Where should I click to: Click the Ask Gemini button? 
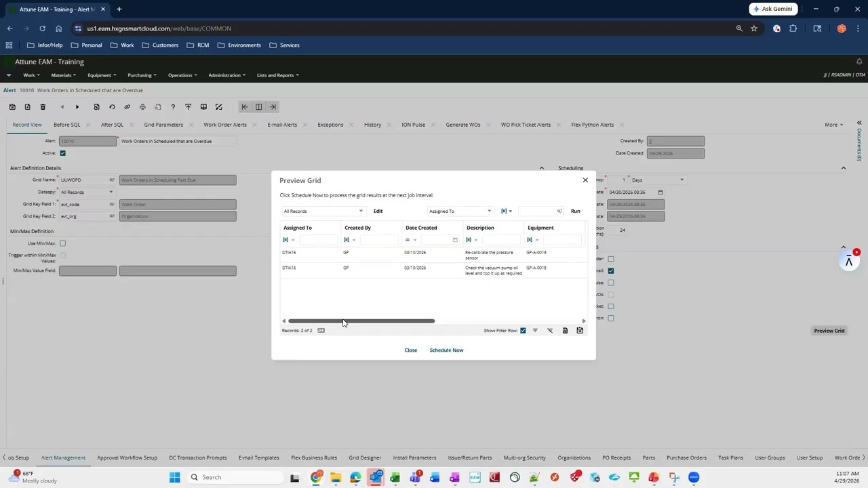click(772, 9)
